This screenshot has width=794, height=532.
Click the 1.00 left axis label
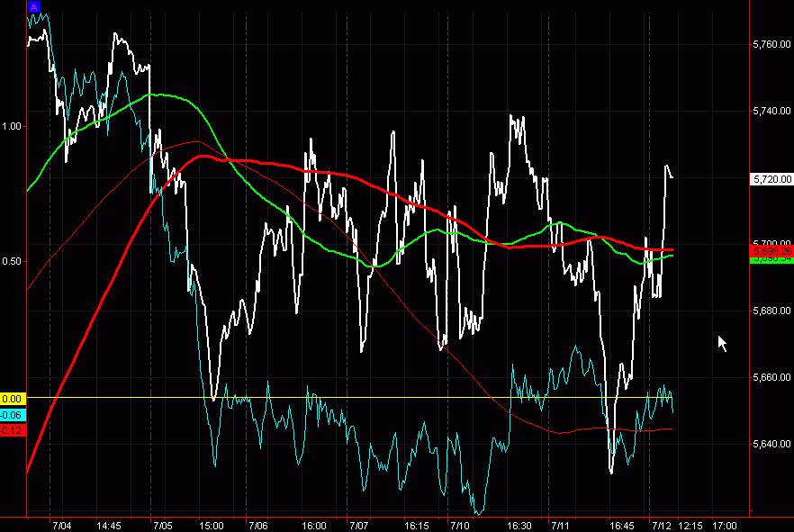pyautogui.click(x=11, y=127)
